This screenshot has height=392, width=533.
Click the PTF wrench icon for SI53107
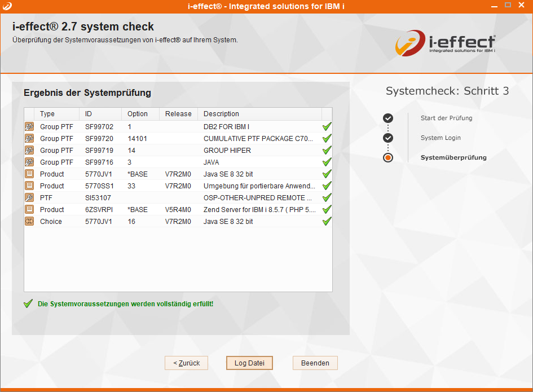pyautogui.click(x=29, y=197)
